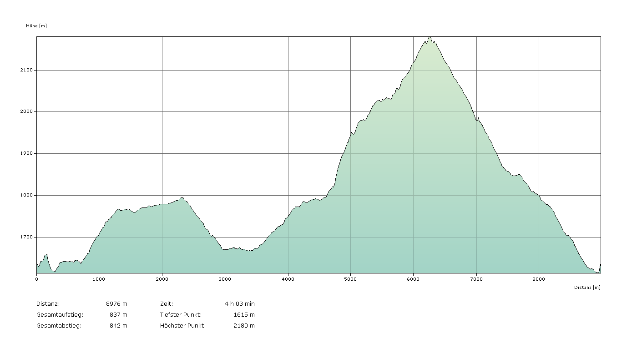Click the 1900 elevation axis label

27,153
